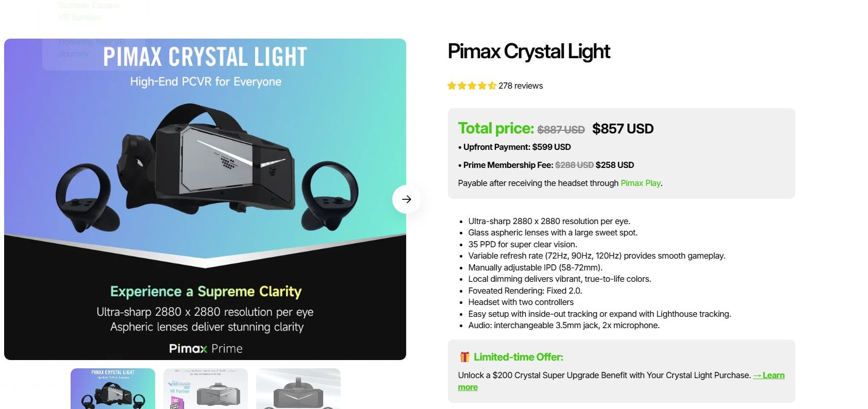
Task: Click the $857 USD total price
Action: 623,129
